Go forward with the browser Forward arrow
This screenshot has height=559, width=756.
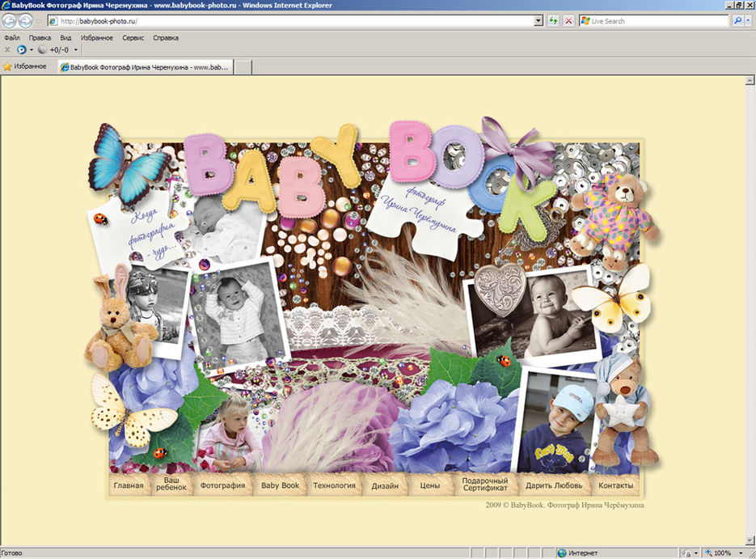[x=26, y=21]
